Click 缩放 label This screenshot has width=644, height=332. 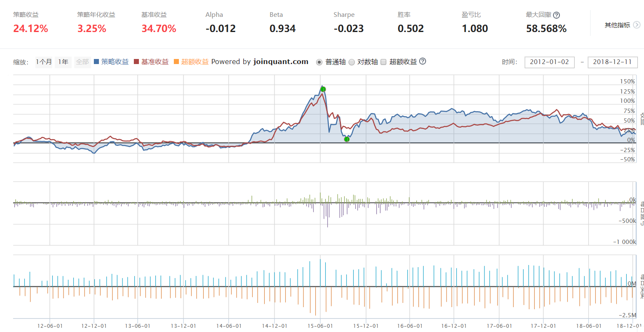(x=21, y=62)
